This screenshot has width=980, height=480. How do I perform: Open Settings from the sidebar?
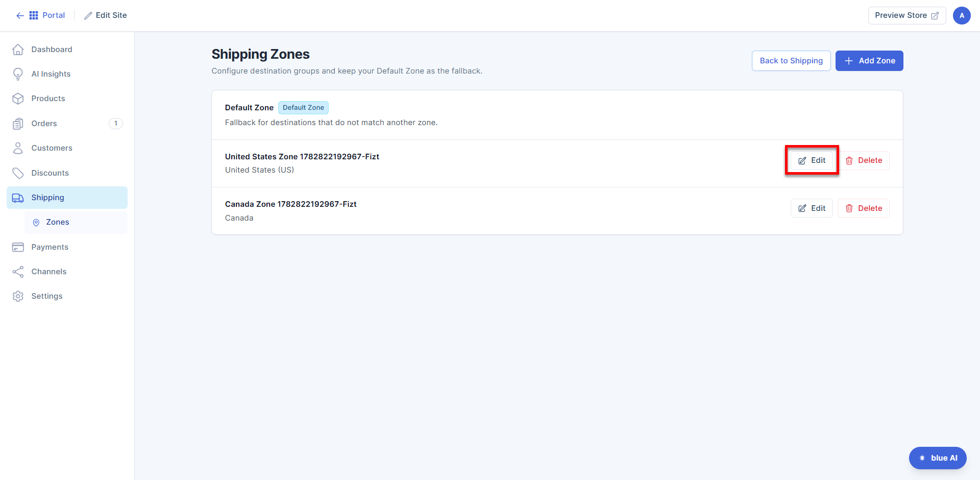pos(67,296)
